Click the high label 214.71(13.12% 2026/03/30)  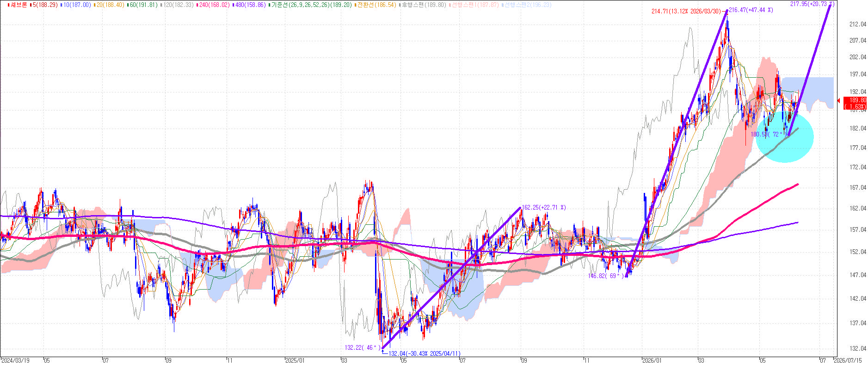tap(686, 12)
